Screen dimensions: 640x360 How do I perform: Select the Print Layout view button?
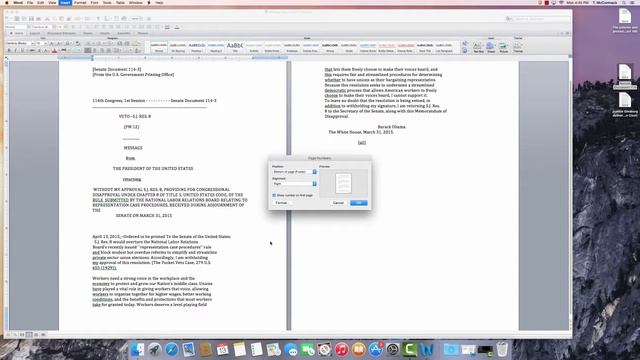click(x=29, y=335)
